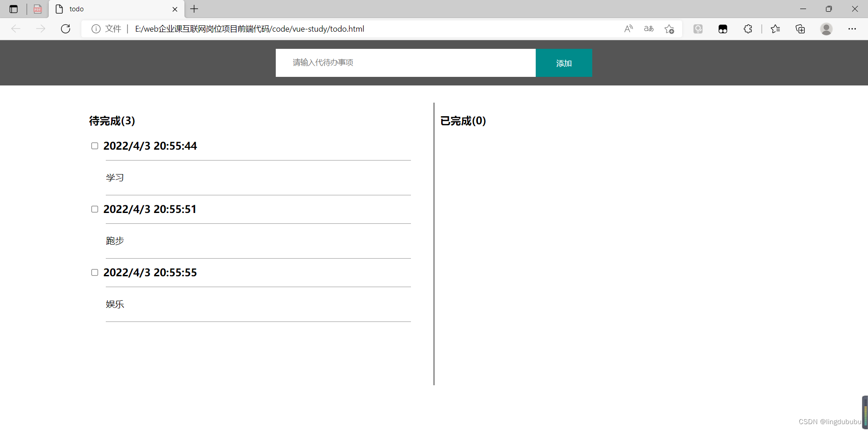Click the browser back arrow
This screenshot has width=868, height=430.
click(x=16, y=29)
